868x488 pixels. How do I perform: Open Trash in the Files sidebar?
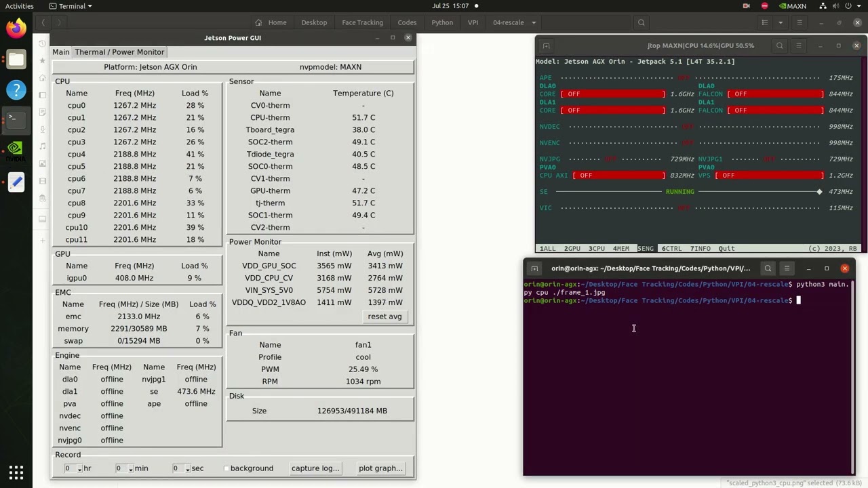pos(43,198)
